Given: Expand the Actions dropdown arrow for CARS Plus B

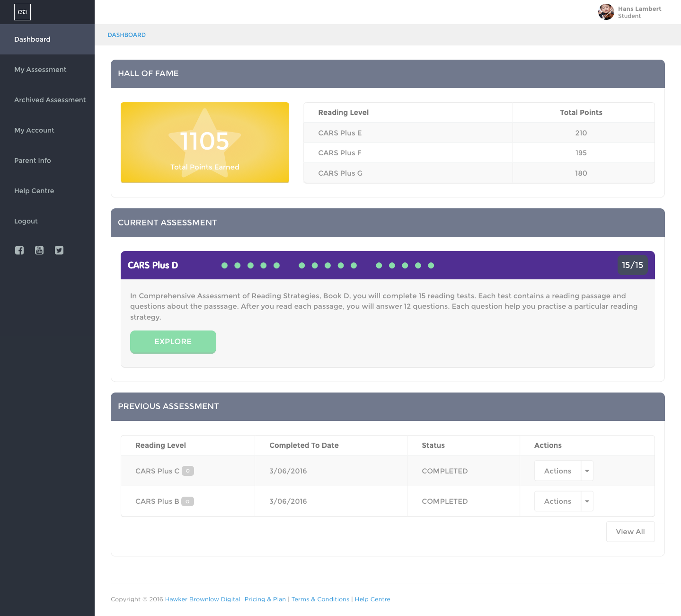Looking at the screenshot, I should (x=587, y=501).
